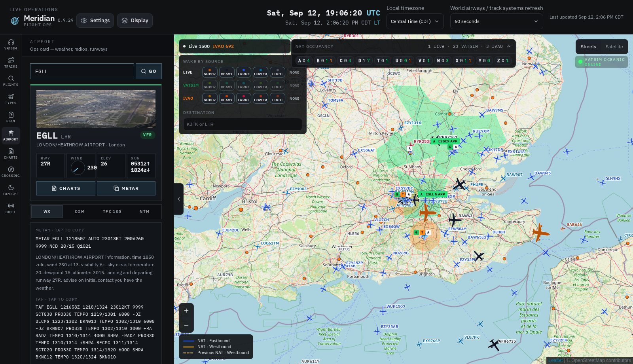Zoom in the map with plus button
Viewport: 633px width, 364px height.
tap(186, 311)
